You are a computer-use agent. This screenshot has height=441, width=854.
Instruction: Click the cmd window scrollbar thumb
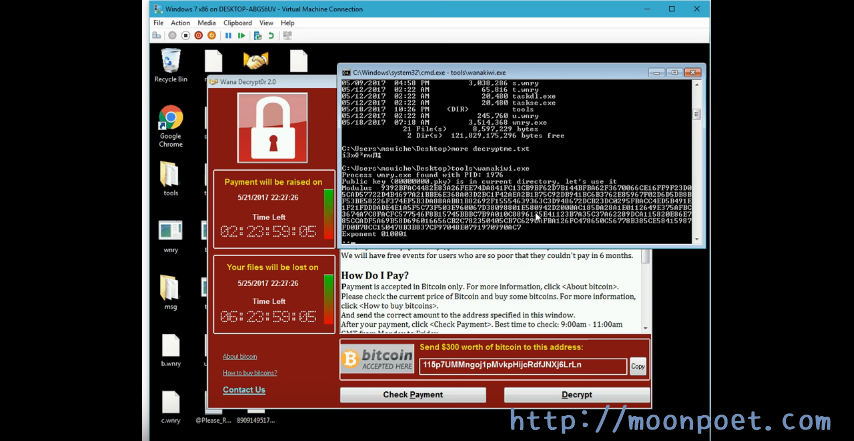click(x=696, y=114)
